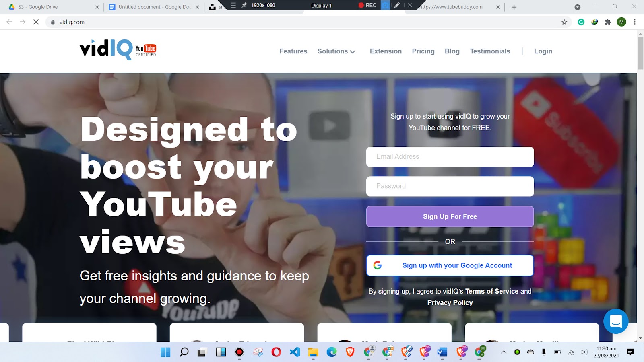Open the Chrome tab search dropdown
The width and height of the screenshot is (644, 362).
click(577, 7)
